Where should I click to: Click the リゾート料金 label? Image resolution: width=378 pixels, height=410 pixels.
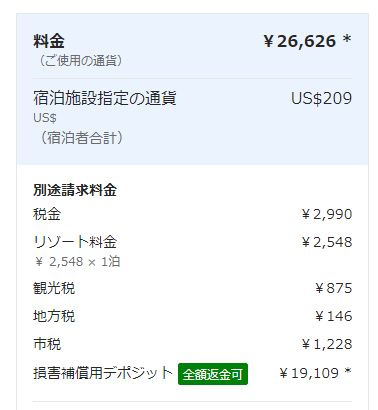coord(75,242)
